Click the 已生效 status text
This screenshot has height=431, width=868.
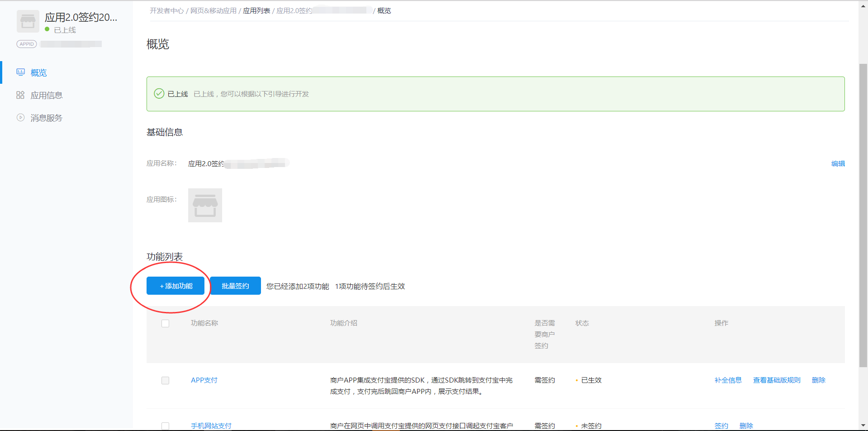(x=591, y=380)
